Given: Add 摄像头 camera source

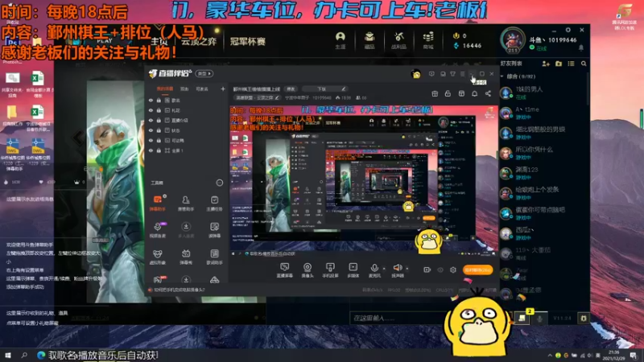Looking at the screenshot, I should click(308, 270).
